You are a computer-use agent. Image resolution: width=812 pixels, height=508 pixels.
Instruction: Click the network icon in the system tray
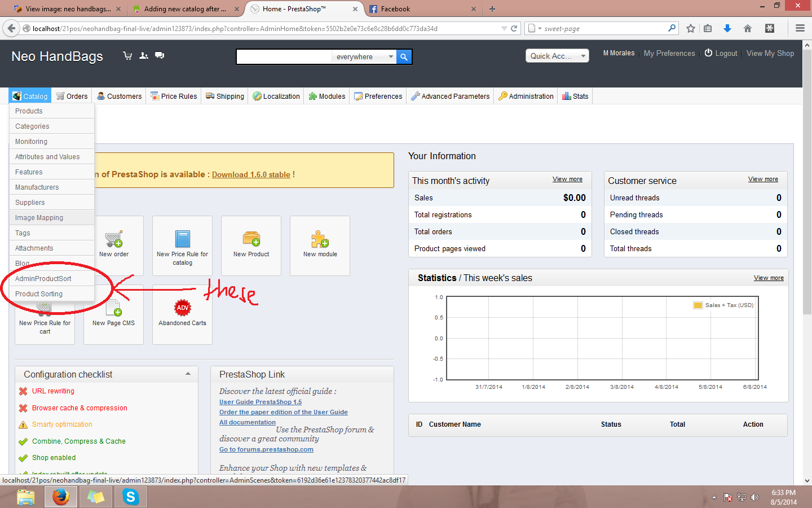[742, 497]
